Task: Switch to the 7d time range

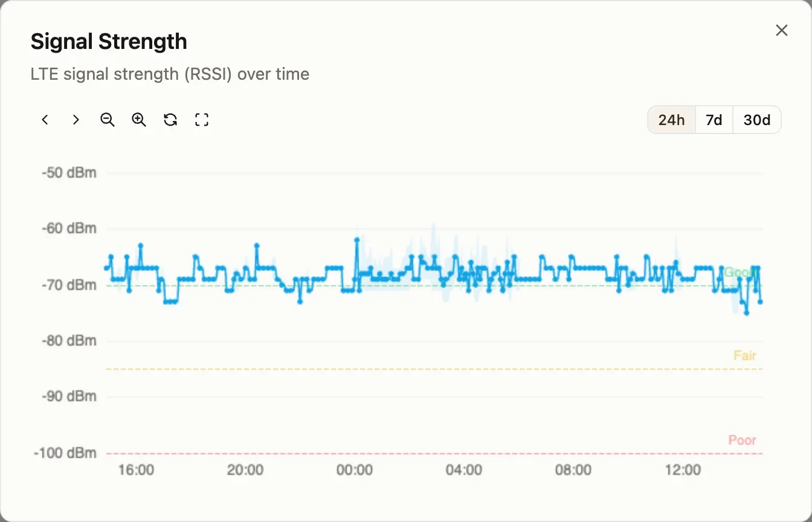Action: [714, 120]
